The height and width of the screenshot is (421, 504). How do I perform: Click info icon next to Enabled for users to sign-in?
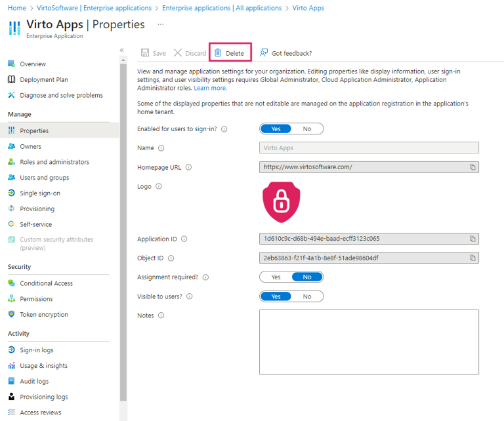coord(224,129)
